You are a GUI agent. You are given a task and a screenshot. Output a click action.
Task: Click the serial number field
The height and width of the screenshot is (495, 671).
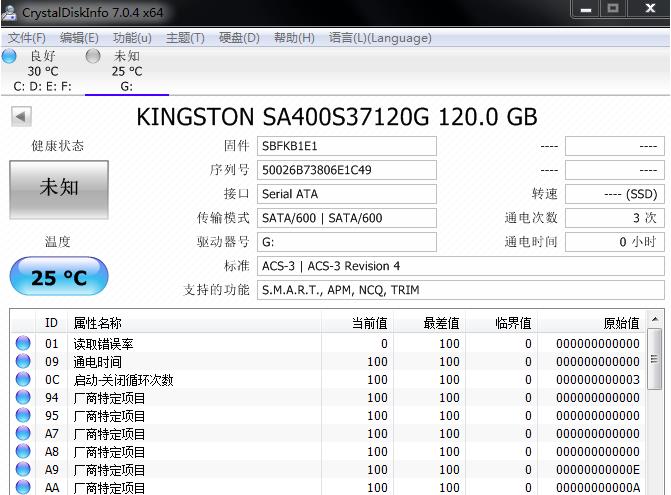pos(346,170)
